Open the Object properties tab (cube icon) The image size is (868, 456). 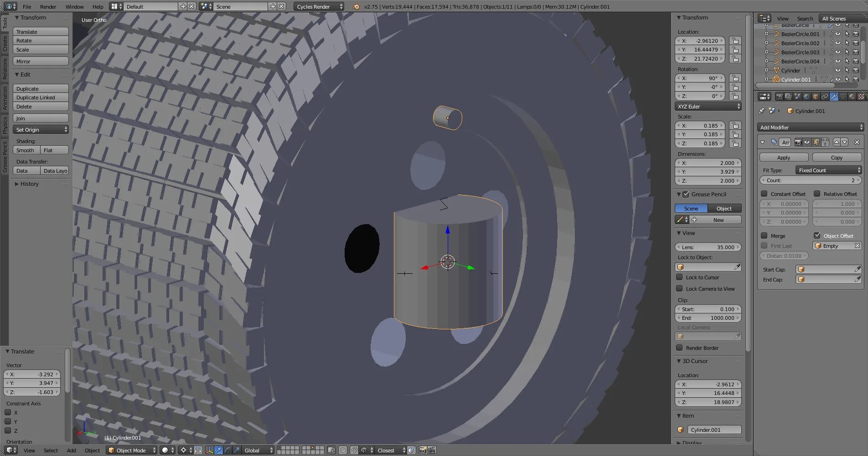point(816,97)
